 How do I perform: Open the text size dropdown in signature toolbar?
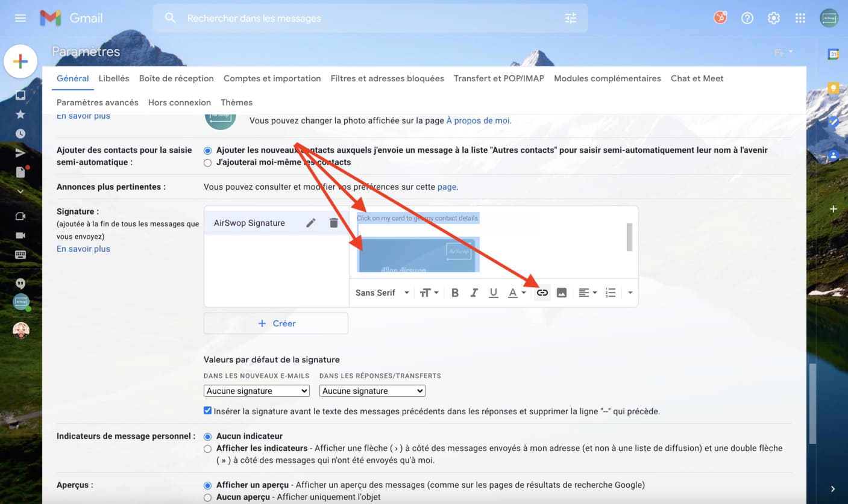click(429, 293)
